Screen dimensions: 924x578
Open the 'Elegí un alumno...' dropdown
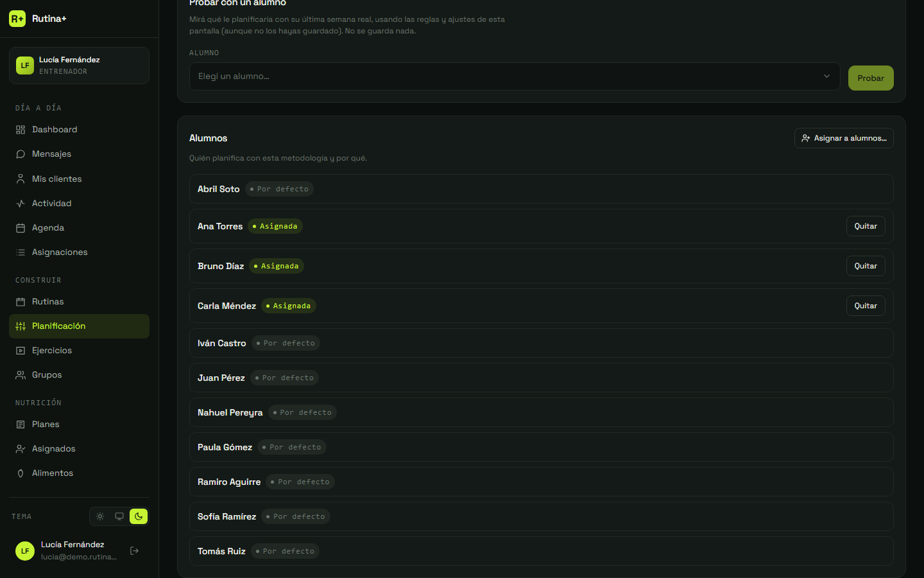click(515, 76)
